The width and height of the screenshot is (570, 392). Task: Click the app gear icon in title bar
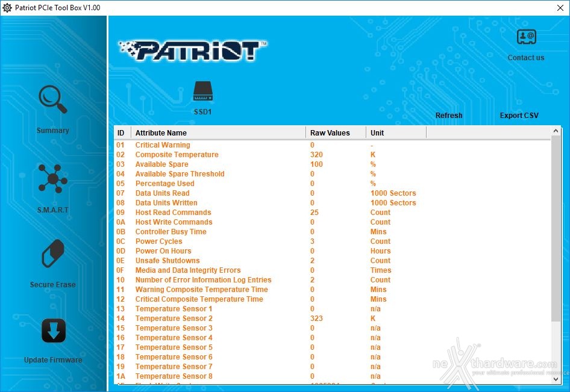coord(7,8)
